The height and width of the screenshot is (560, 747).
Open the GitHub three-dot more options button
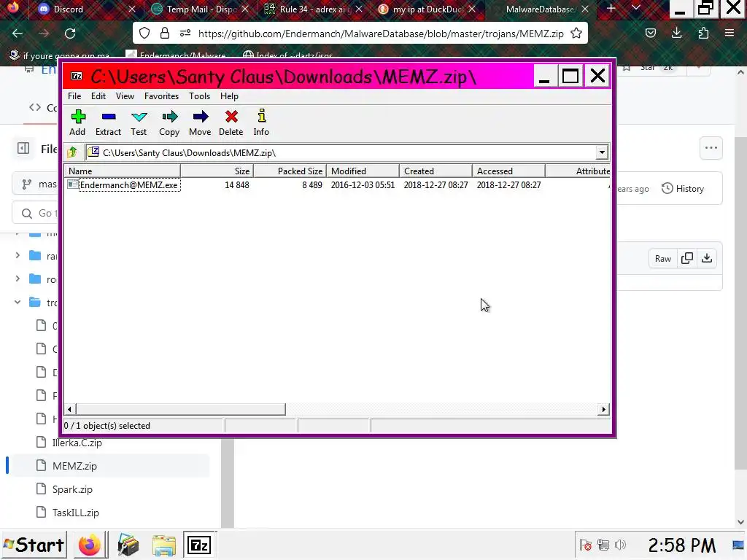[711, 148]
